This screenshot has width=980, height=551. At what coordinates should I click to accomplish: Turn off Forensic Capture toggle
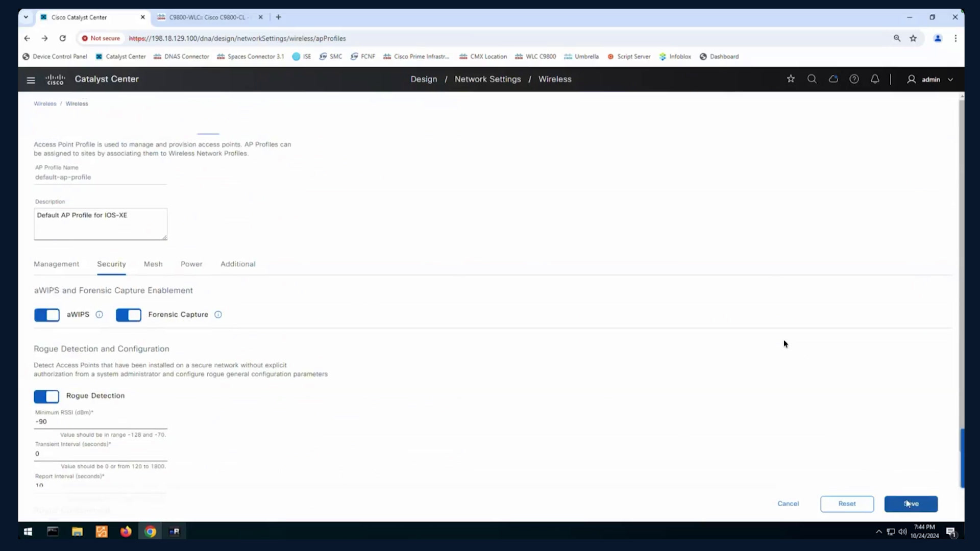(129, 315)
